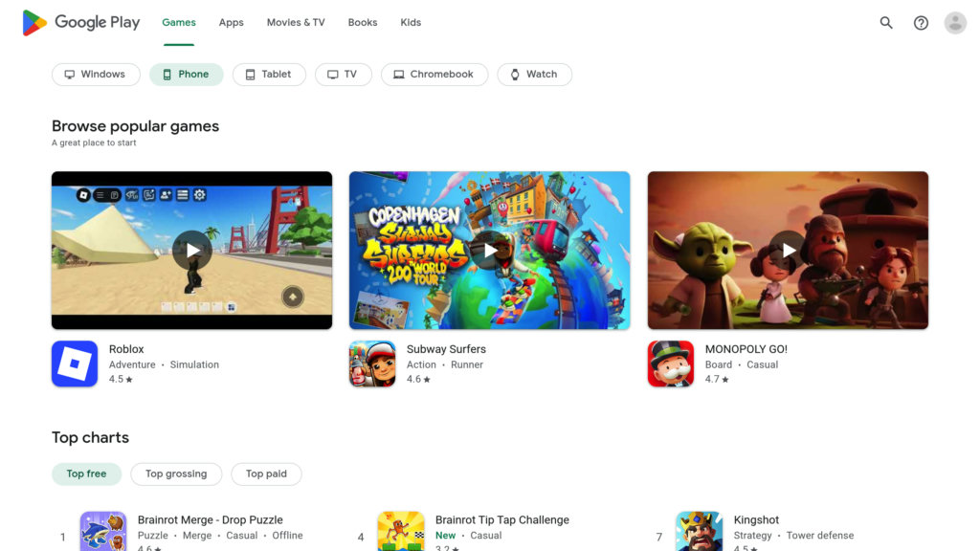The image size is (980, 551).
Task: Open the Subway Surfers app icon
Action: (x=372, y=364)
